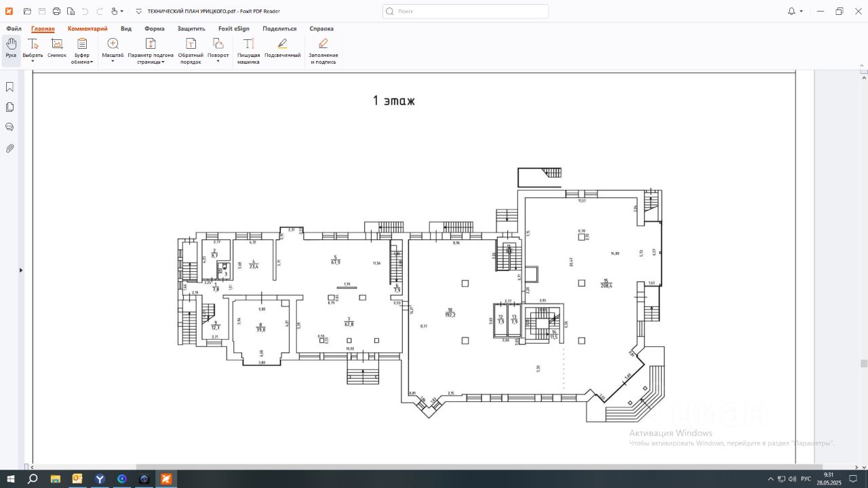Switch to the Форма tab
Screen dimensions: 868x488
(155, 28)
